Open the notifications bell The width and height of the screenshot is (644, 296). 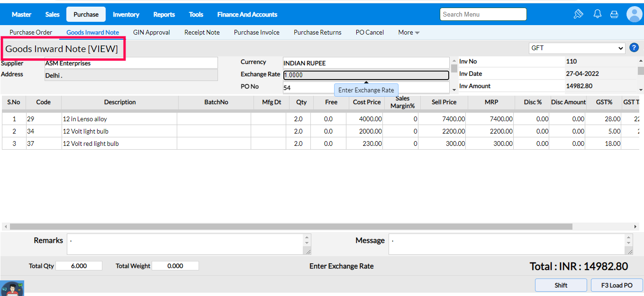click(598, 14)
